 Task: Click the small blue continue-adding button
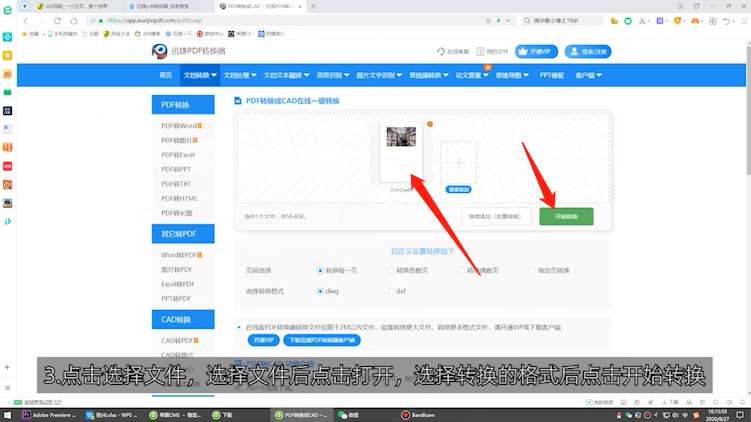[458, 190]
